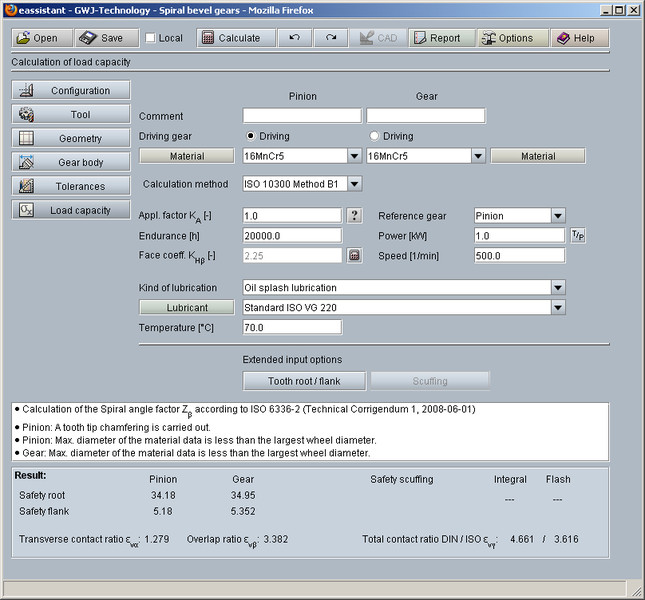This screenshot has height=600, width=645.
Task: Click the undo arrow icon in toolbar
Action: [294, 38]
